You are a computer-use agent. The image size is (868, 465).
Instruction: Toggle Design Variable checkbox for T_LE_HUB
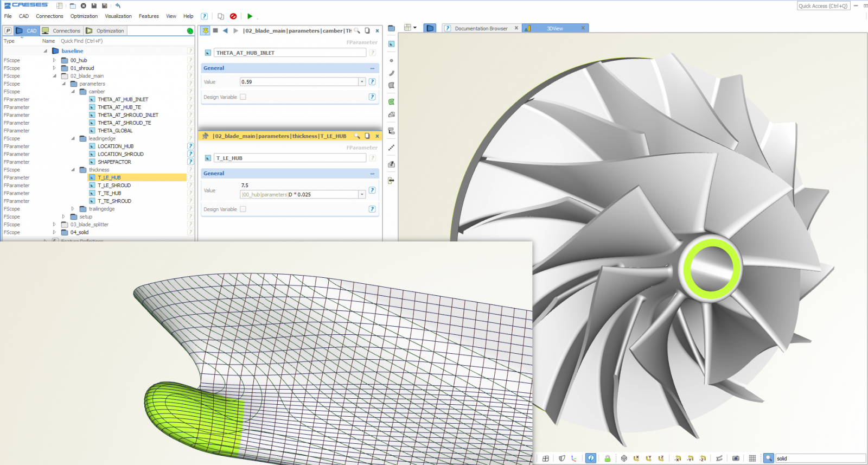(243, 209)
